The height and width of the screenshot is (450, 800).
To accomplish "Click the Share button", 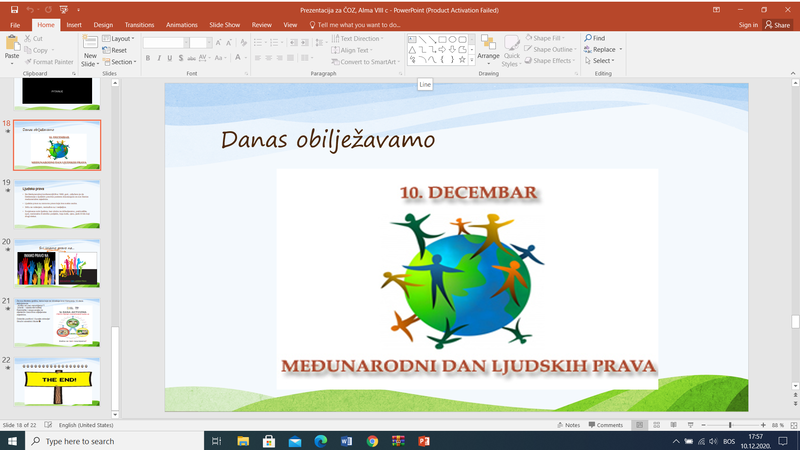I will click(x=777, y=24).
